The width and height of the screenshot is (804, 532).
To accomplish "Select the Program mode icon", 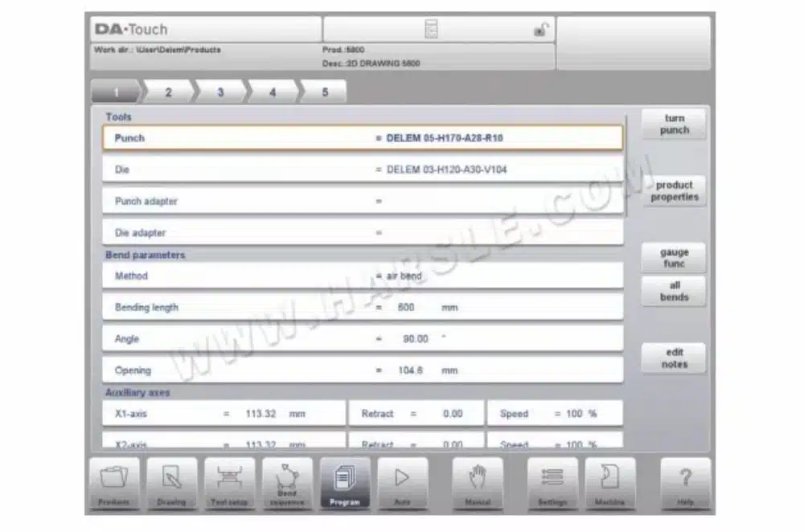I will point(345,483).
